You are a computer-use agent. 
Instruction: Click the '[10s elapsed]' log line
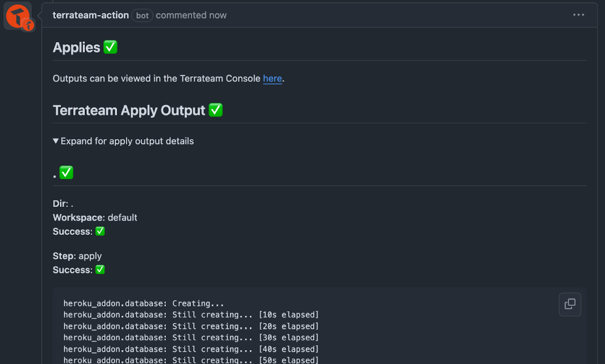pos(191,315)
